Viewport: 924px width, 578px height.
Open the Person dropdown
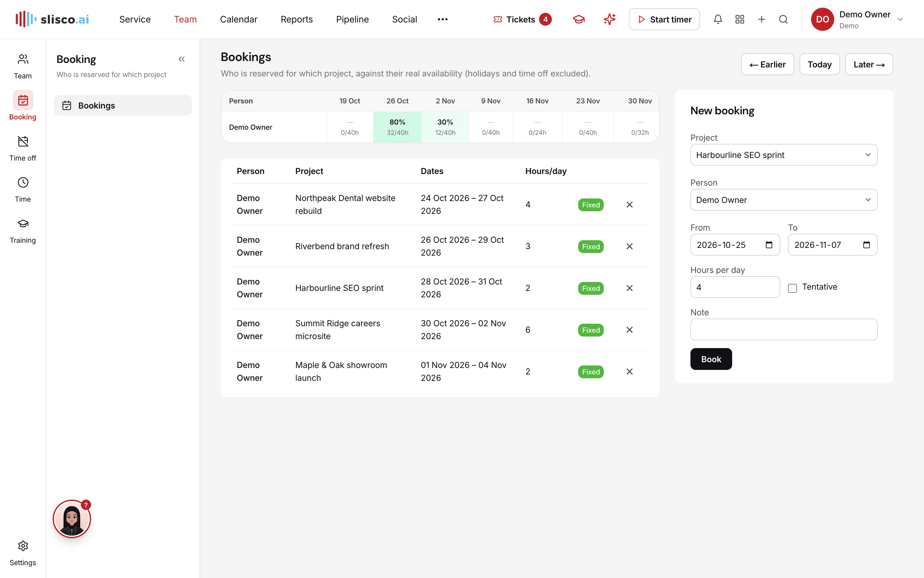click(783, 199)
